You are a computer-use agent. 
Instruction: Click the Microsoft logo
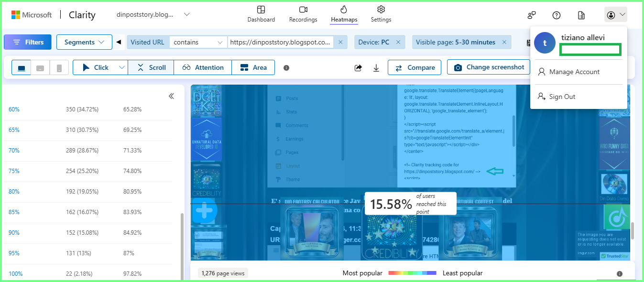(32, 15)
